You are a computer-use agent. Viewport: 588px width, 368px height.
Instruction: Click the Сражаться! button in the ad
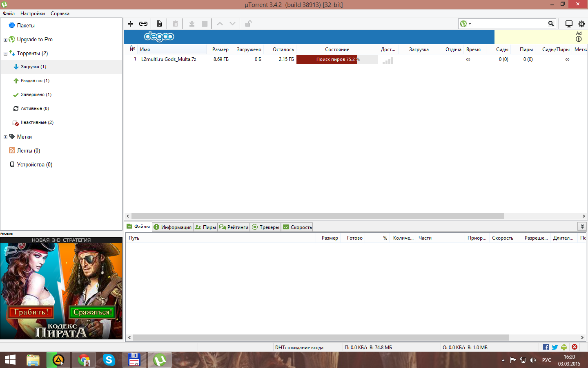point(92,312)
